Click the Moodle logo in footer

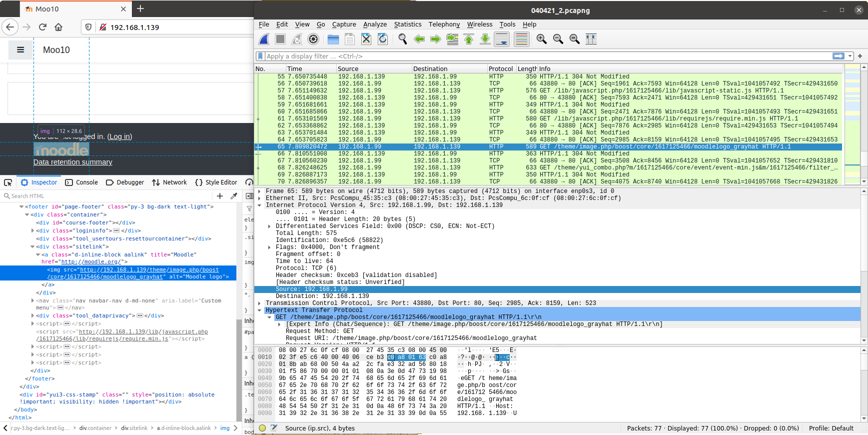(61, 149)
